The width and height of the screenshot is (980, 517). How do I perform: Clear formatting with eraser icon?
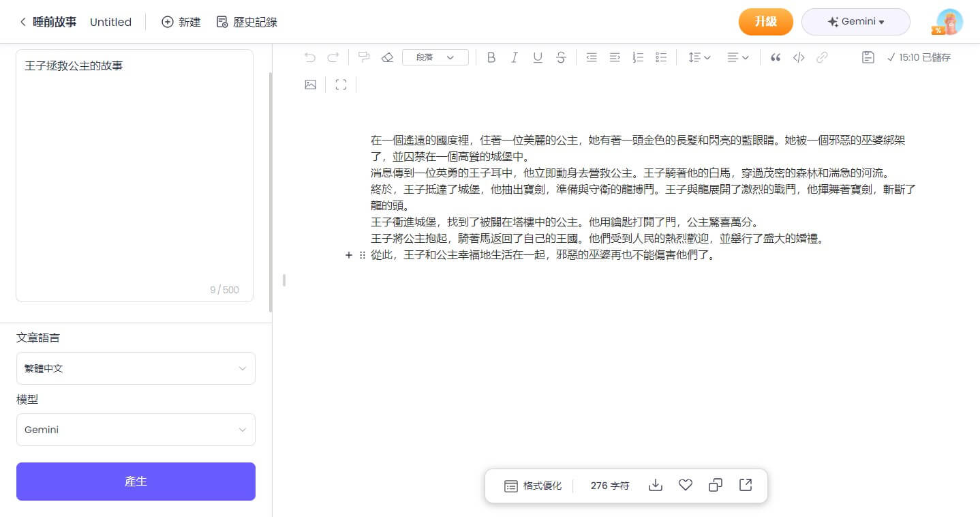[x=387, y=57]
